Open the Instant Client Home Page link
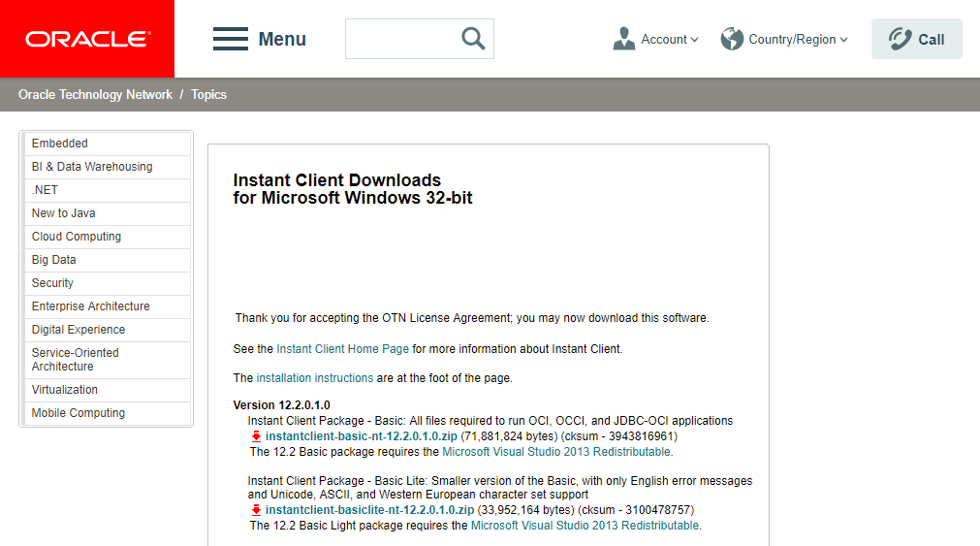Image resolution: width=980 pixels, height=546 pixels. click(x=342, y=349)
